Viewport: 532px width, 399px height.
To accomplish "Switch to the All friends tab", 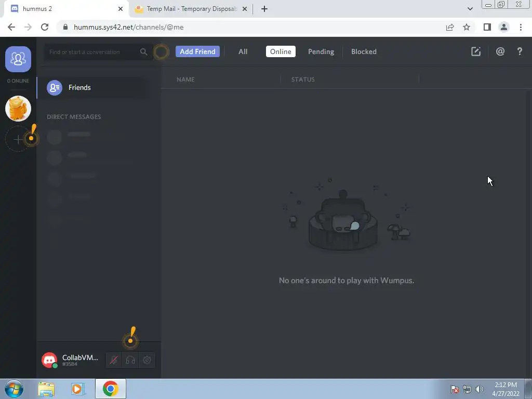I will (243, 51).
